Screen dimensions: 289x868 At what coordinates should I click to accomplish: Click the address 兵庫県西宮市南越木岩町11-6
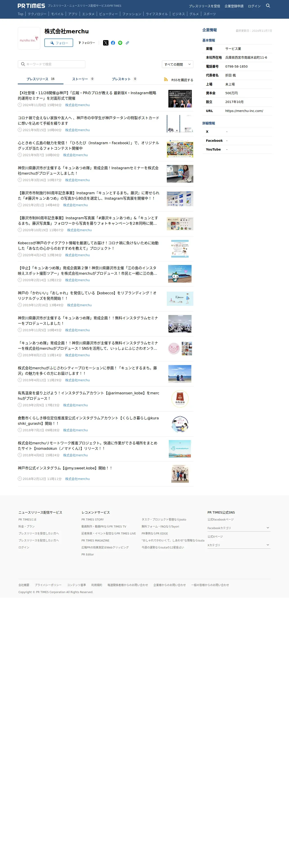click(x=246, y=58)
